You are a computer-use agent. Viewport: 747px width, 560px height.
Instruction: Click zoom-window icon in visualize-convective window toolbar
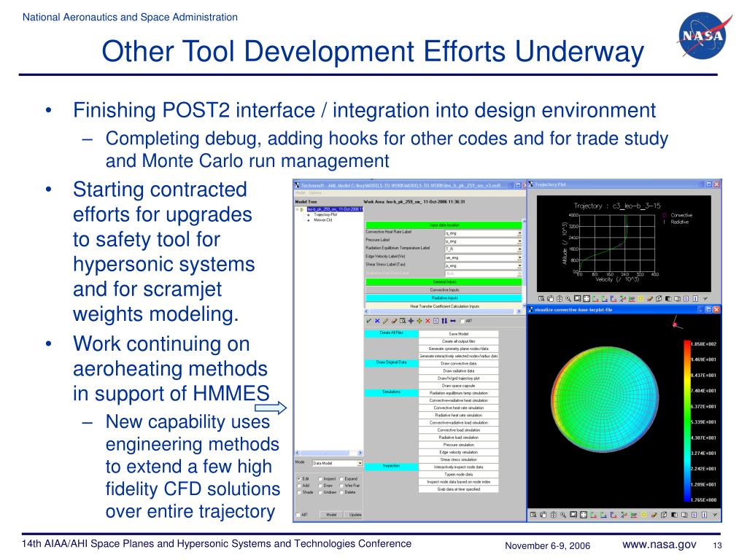tap(533, 515)
